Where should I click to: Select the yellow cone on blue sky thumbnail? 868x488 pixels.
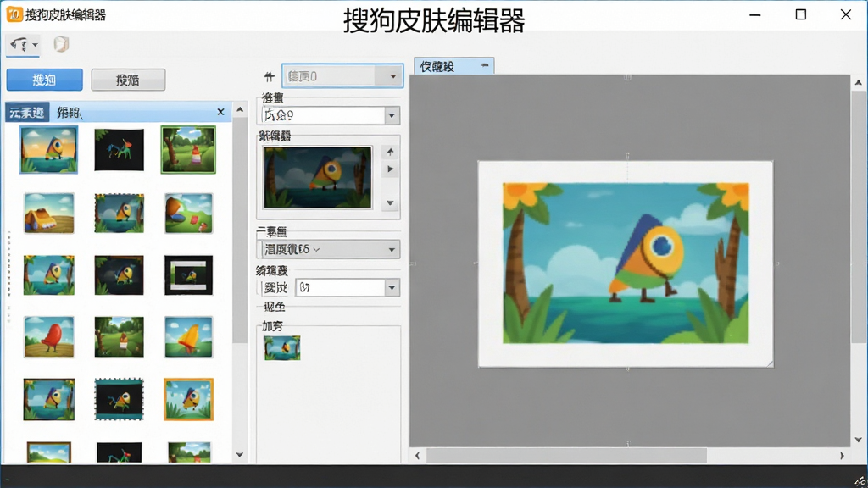pos(188,337)
